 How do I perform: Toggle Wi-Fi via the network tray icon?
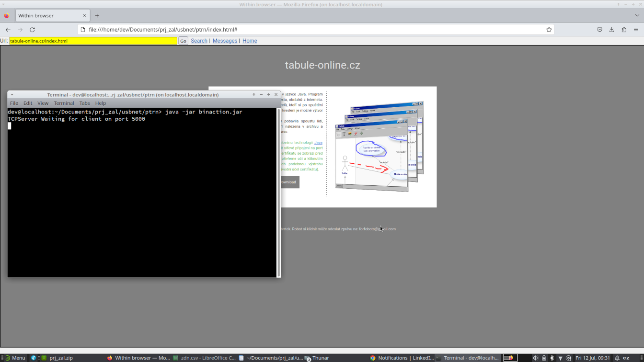560,358
